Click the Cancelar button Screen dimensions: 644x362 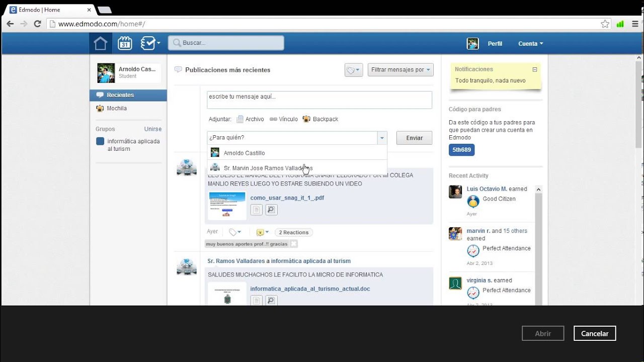click(595, 333)
